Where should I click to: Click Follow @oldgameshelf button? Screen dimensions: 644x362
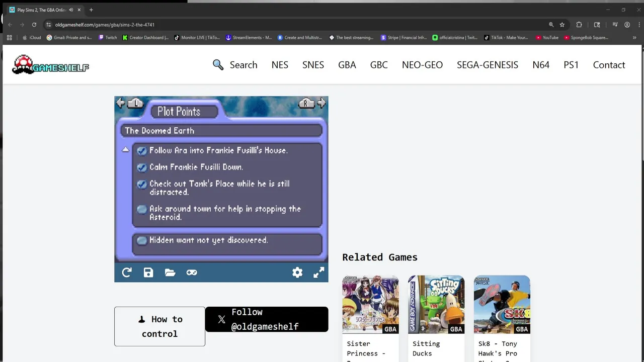(x=267, y=319)
